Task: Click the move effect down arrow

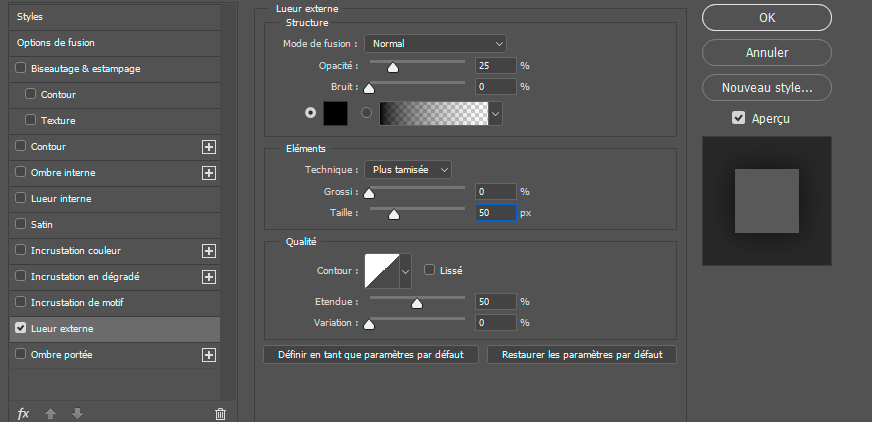Action: tap(77, 414)
